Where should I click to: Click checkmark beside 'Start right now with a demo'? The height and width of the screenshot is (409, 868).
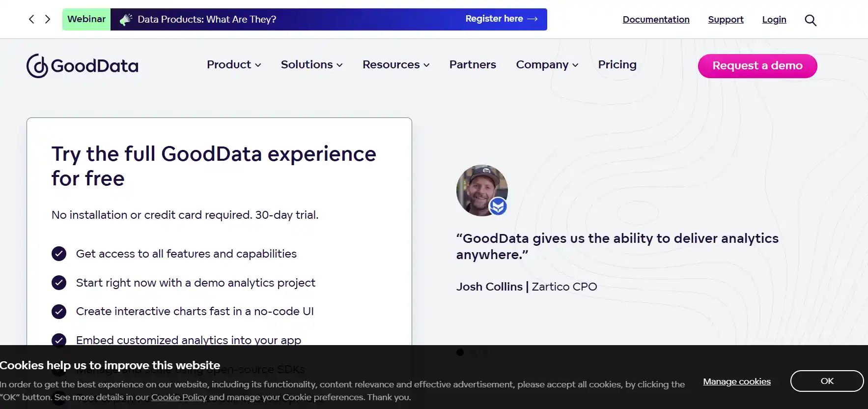(59, 283)
